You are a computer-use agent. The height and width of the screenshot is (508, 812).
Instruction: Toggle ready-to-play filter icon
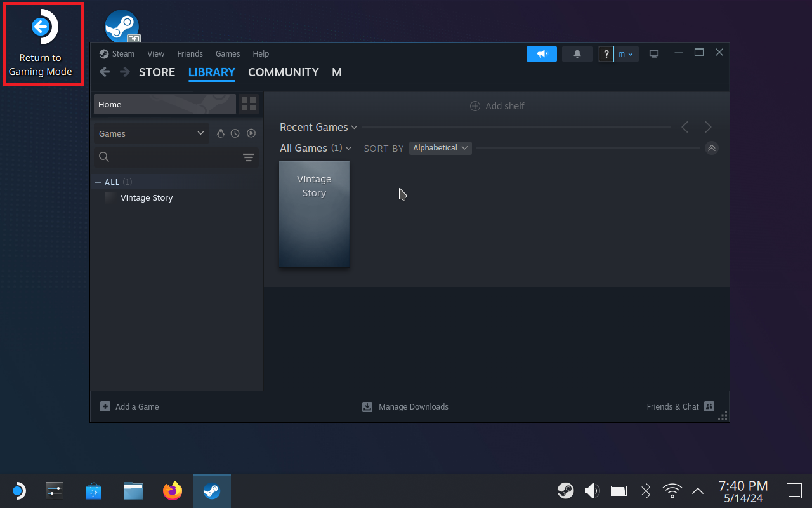251,133
